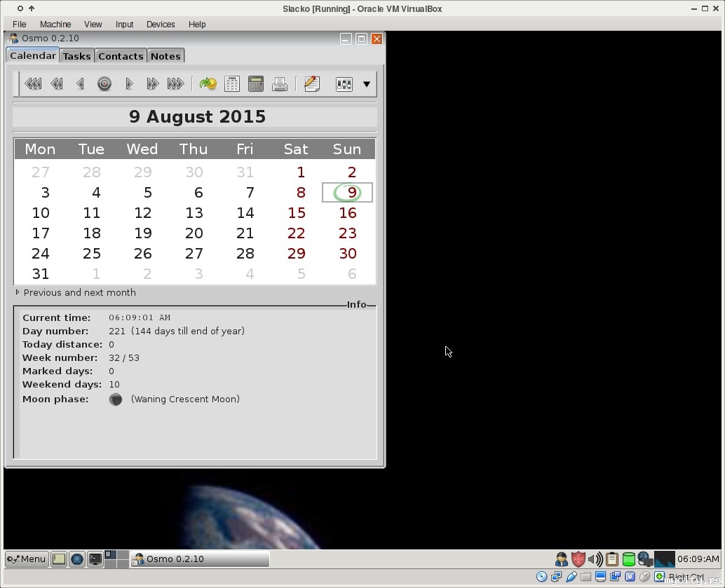Click the taskbar clock 06:09:AM
This screenshot has height=588, width=725.
coord(698,559)
